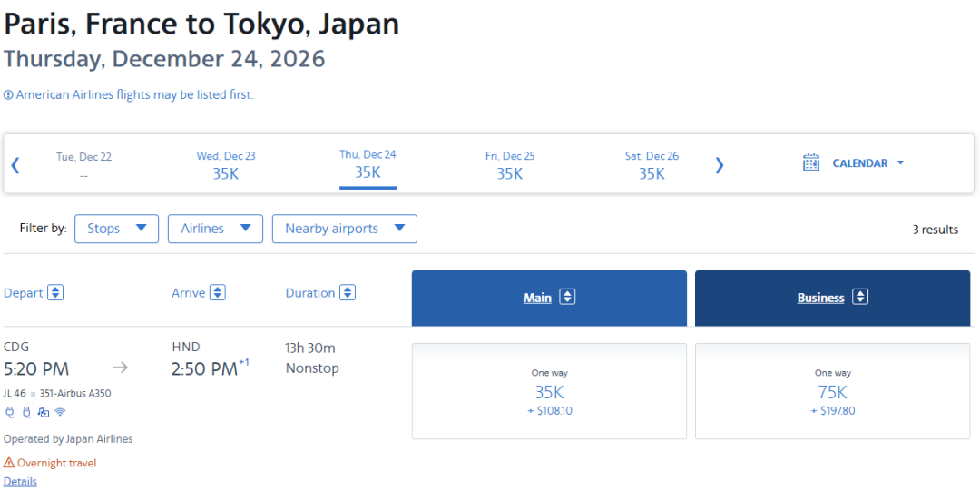Sort by Business cabin price icon
This screenshot has height=490, width=980.
860,298
